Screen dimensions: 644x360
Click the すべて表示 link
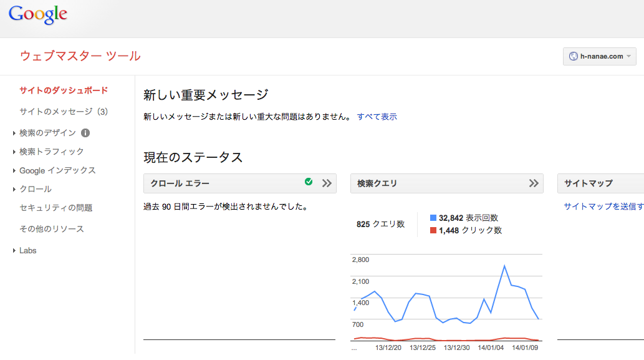(x=377, y=117)
